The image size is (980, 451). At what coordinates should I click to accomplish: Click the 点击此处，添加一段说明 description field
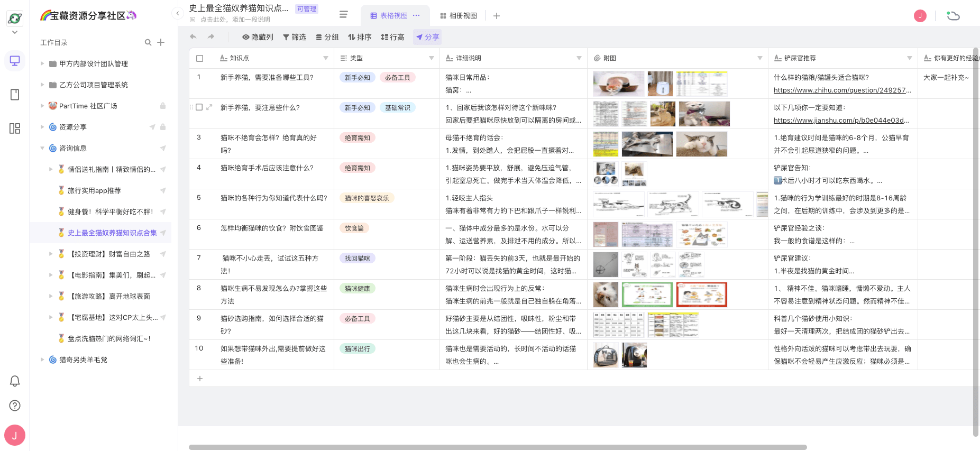pyautogui.click(x=235, y=20)
